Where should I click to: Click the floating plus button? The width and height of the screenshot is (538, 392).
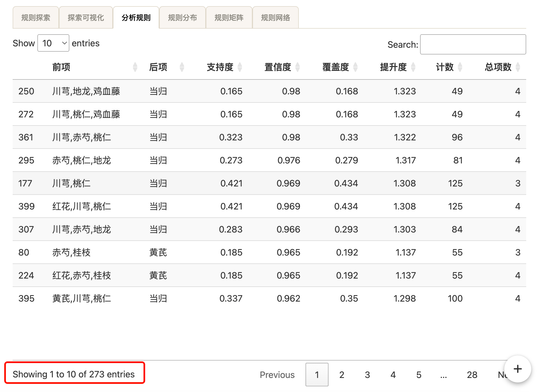(518, 369)
